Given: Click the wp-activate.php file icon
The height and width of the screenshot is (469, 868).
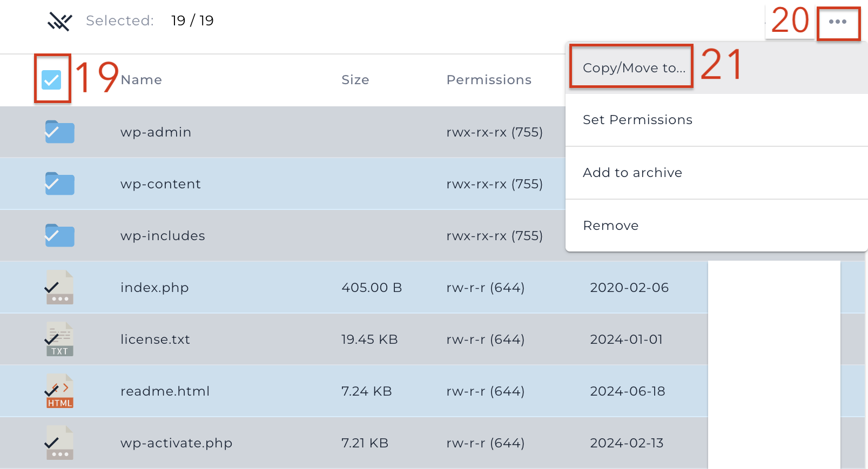Looking at the screenshot, I should coord(59,443).
